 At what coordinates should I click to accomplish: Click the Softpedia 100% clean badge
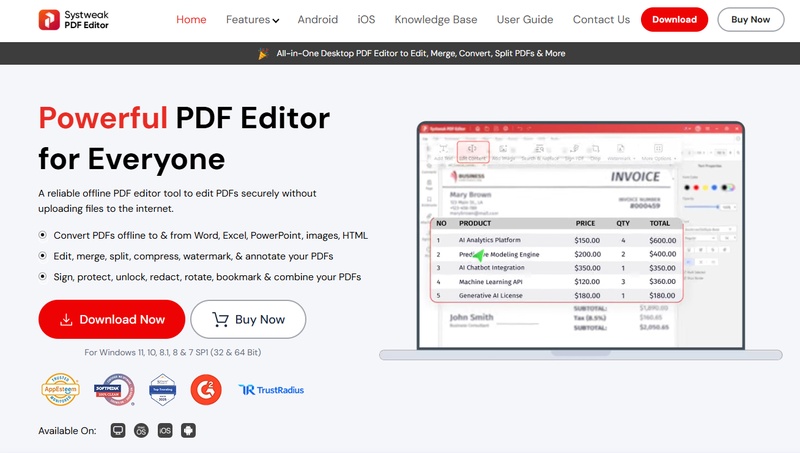point(114,389)
